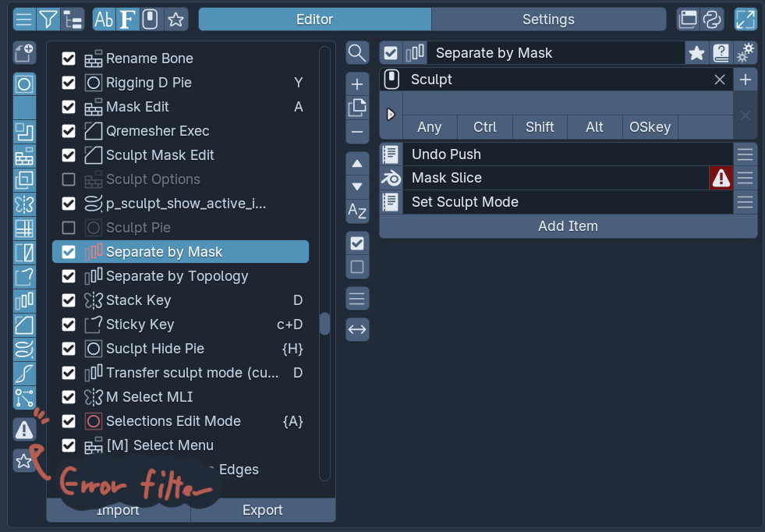Click the fullscreen expand arrows icon
This screenshot has height=532, width=765.
coord(746,20)
